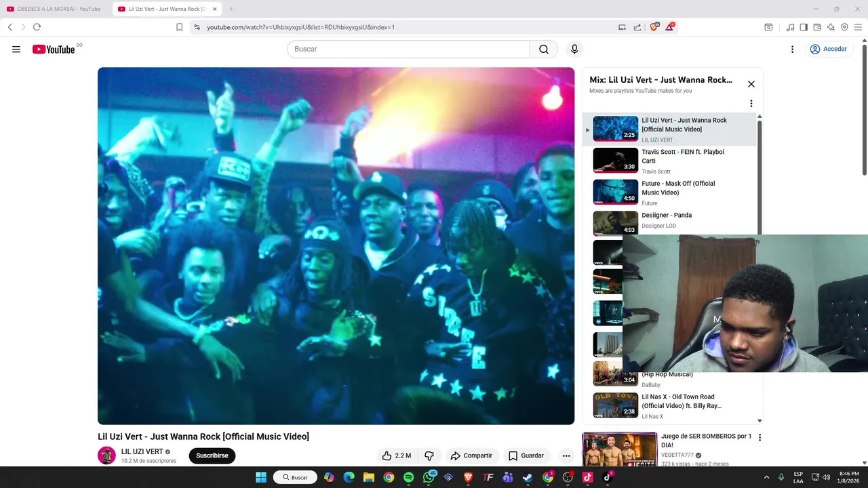868x488 pixels.
Task: Open the Brave Wallet icon
Action: [817, 27]
